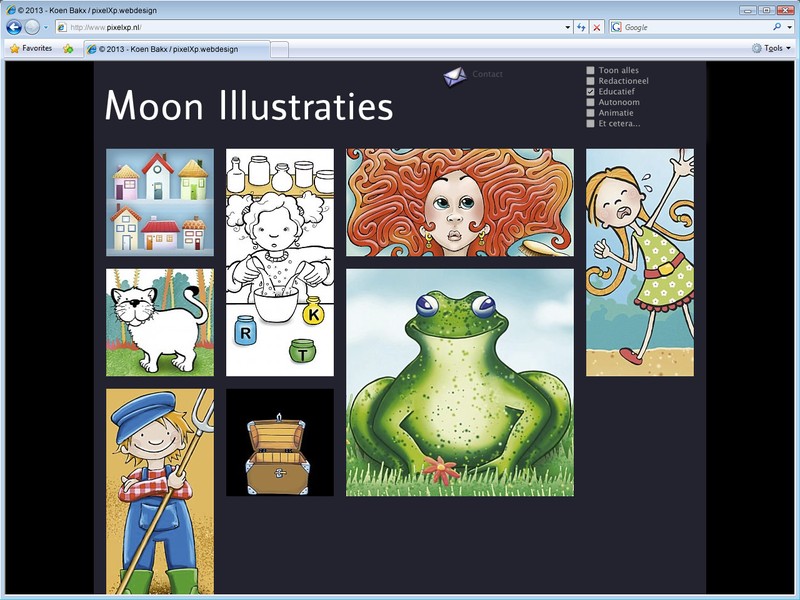Uncheck the Educatief checkbox
Viewport: 800px width, 600px height.
pyautogui.click(x=591, y=92)
